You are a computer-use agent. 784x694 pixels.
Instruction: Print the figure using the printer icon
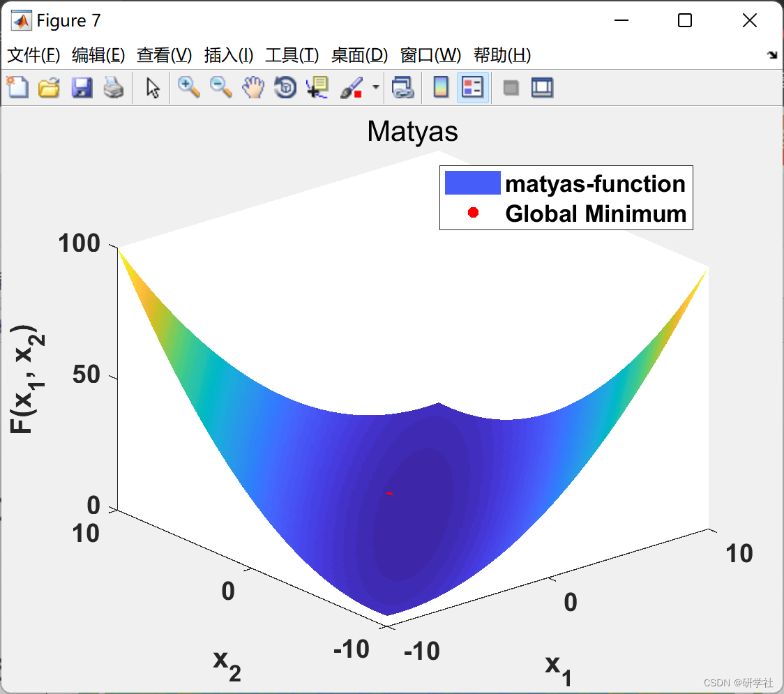114,87
